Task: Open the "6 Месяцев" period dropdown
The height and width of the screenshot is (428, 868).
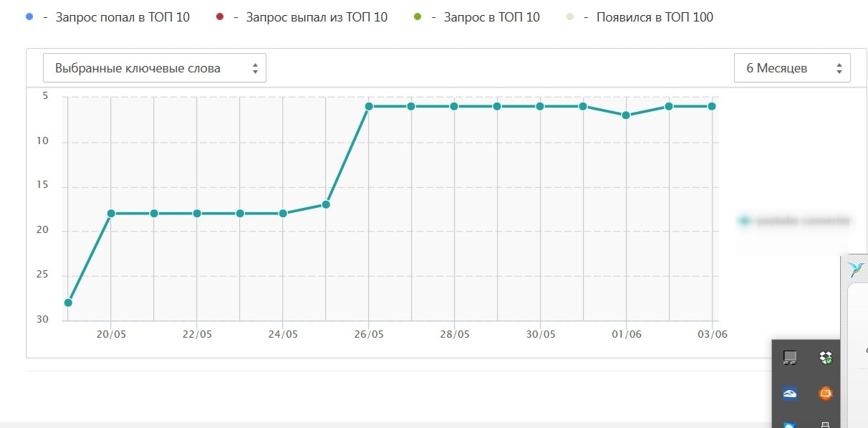Action: (x=792, y=68)
